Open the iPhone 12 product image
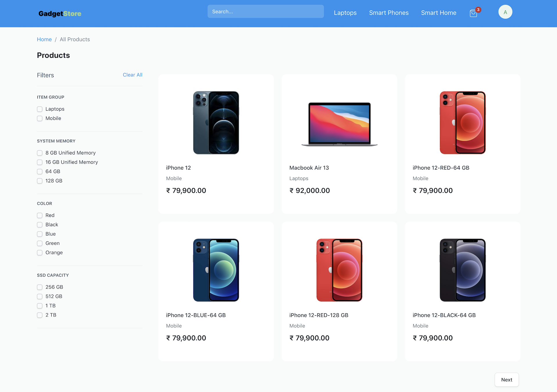 tap(216, 123)
